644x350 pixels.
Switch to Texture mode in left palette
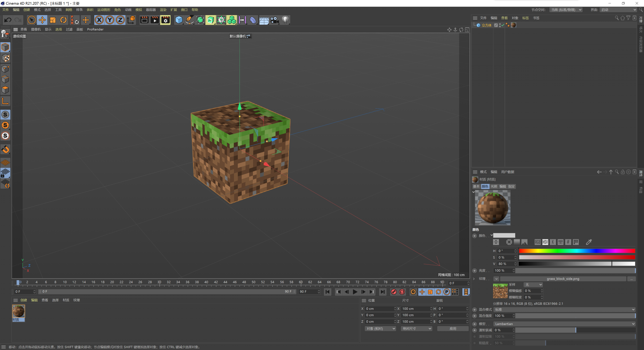tap(5, 58)
